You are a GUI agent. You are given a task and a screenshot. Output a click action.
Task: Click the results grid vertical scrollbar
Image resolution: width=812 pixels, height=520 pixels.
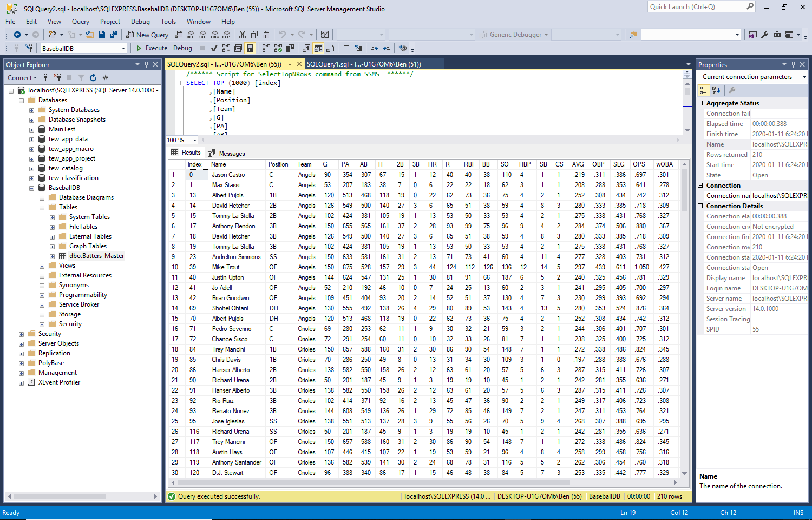pos(684,190)
